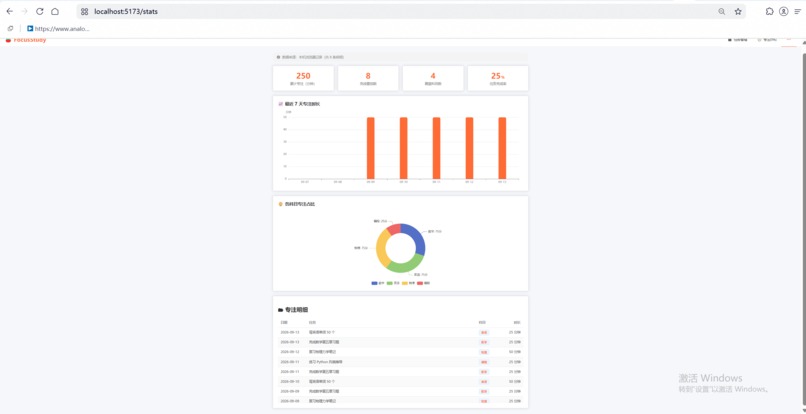Toggle the blue legend item under the donut
This screenshot has width=806, height=414.
378,283
